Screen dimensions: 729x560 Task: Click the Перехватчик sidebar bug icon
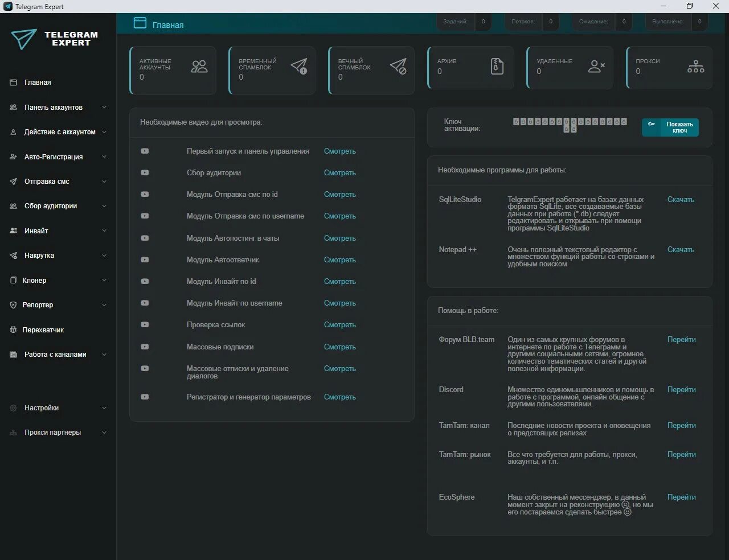13,330
